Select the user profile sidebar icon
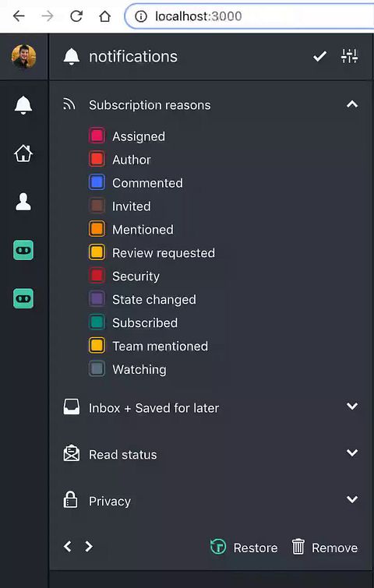The image size is (374, 588). pyautogui.click(x=23, y=202)
